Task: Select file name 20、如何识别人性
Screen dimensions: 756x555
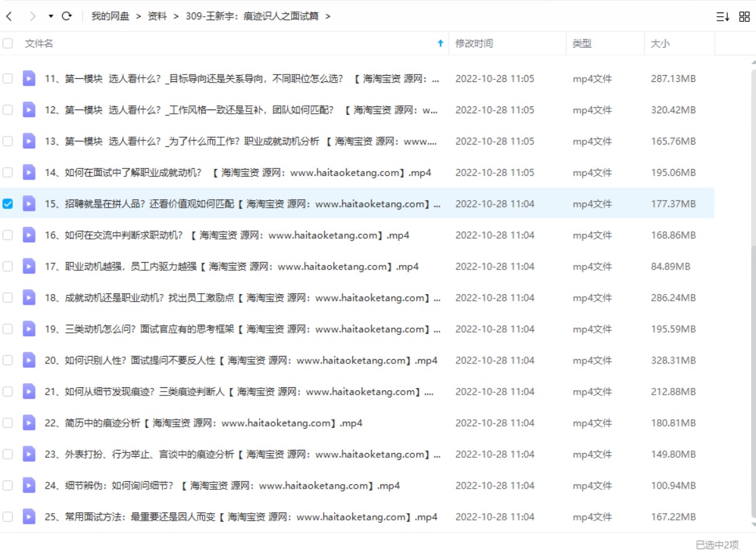Action: click(x=241, y=360)
